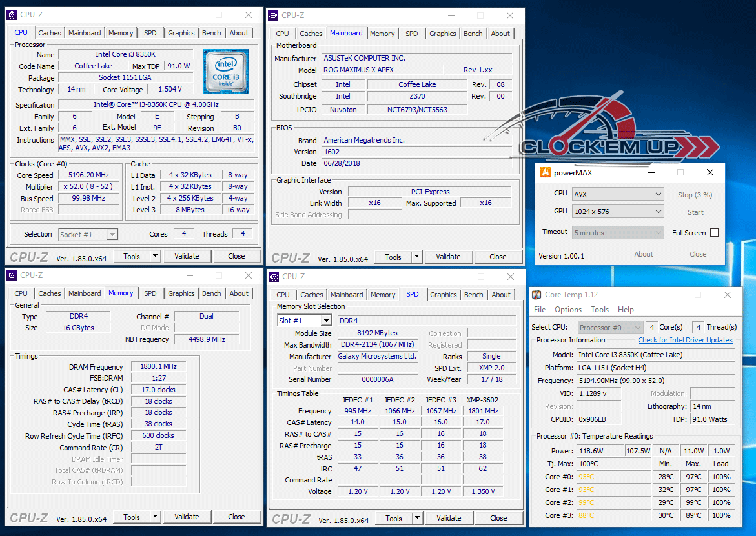Click the CPU-Z title icon in the memory window
This screenshot has height=536, width=756.
click(12, 275)
